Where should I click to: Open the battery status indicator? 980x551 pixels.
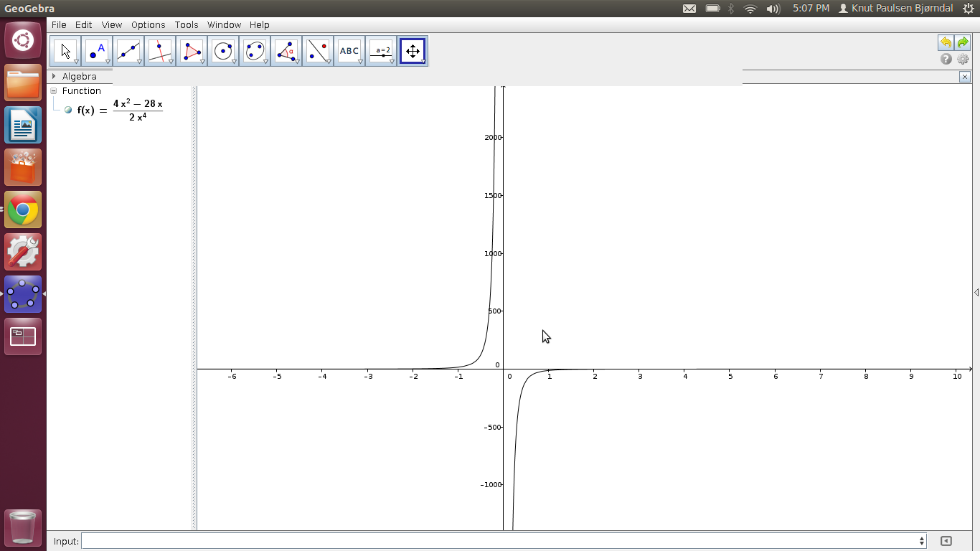(712, 9)
